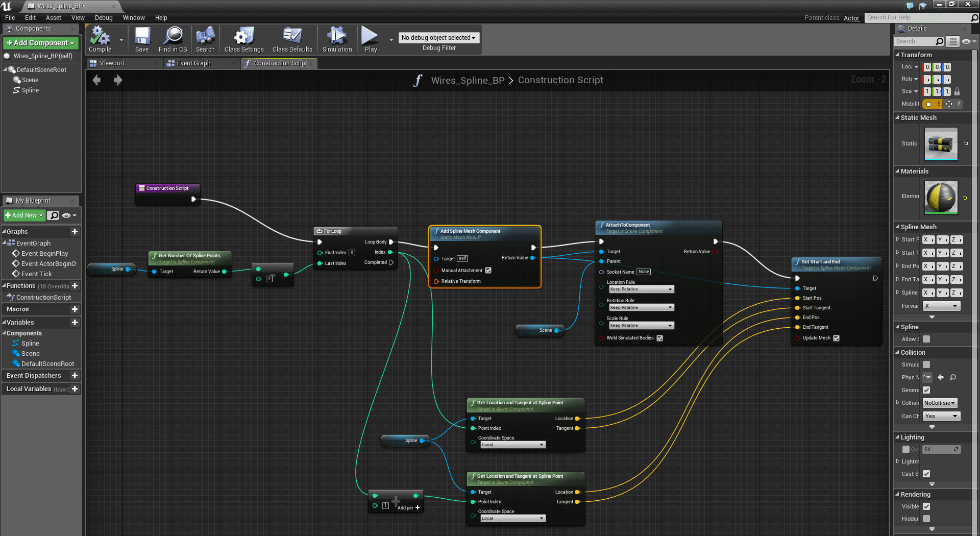Toggle Manual Attachment checkbox on the node
Screen dimensions: 980x536
pyautogui.click(x=488, y=271)
